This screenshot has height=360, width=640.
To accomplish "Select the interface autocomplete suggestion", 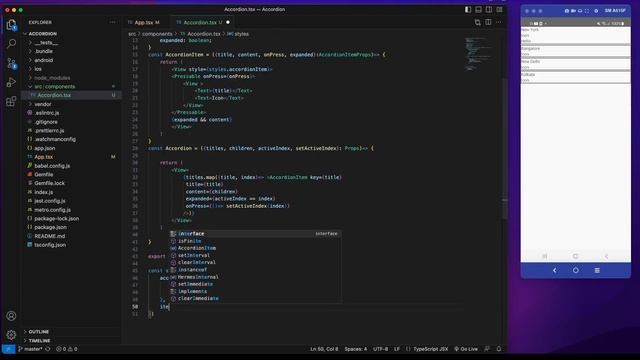I will [x=256, y=234].
